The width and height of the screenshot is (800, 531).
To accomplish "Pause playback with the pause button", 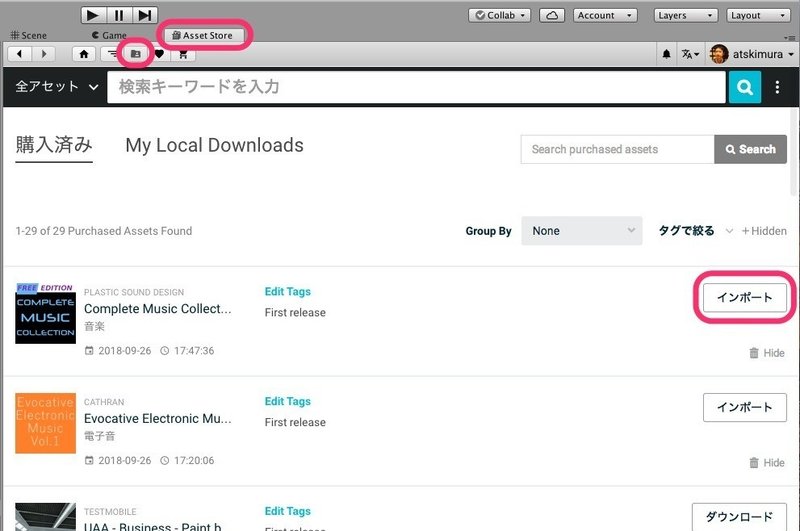I will (119, 15).
